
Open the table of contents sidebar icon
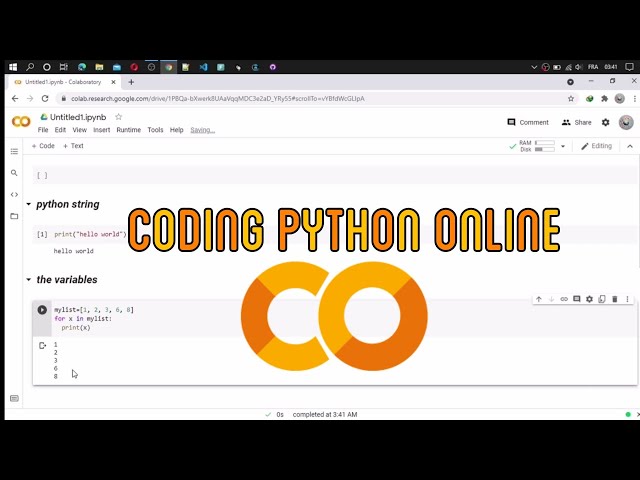click(x=14, y=151)
